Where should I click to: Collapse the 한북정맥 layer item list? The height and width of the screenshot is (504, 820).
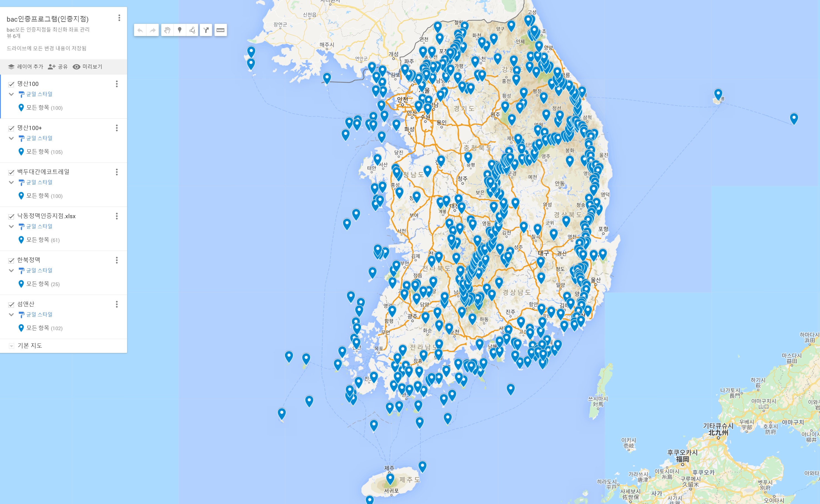pos(11,271)
